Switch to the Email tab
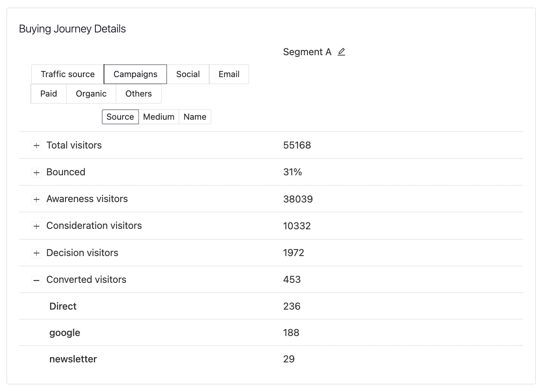Viewport: 541px width, 392px height. 229,74
